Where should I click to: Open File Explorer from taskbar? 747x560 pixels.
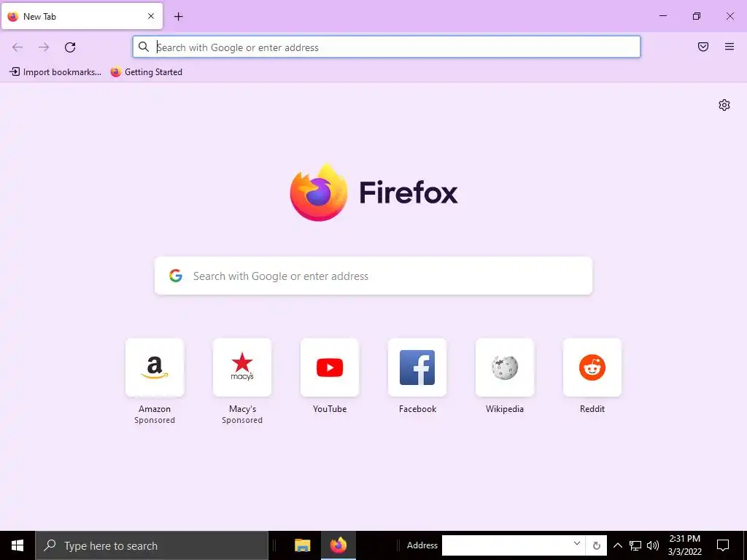pyautogui.click(x=303, y=545)
